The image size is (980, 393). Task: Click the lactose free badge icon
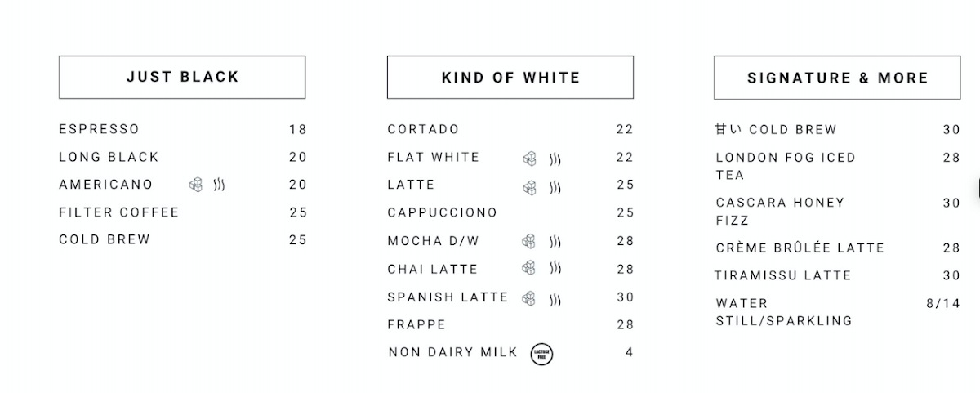(x=541, y=353)
